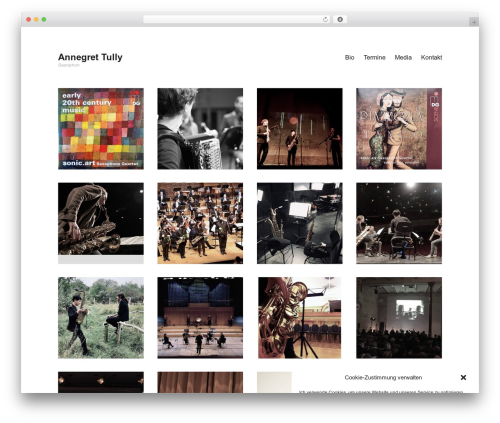Click the download icon beside address bar

[340, 19]
